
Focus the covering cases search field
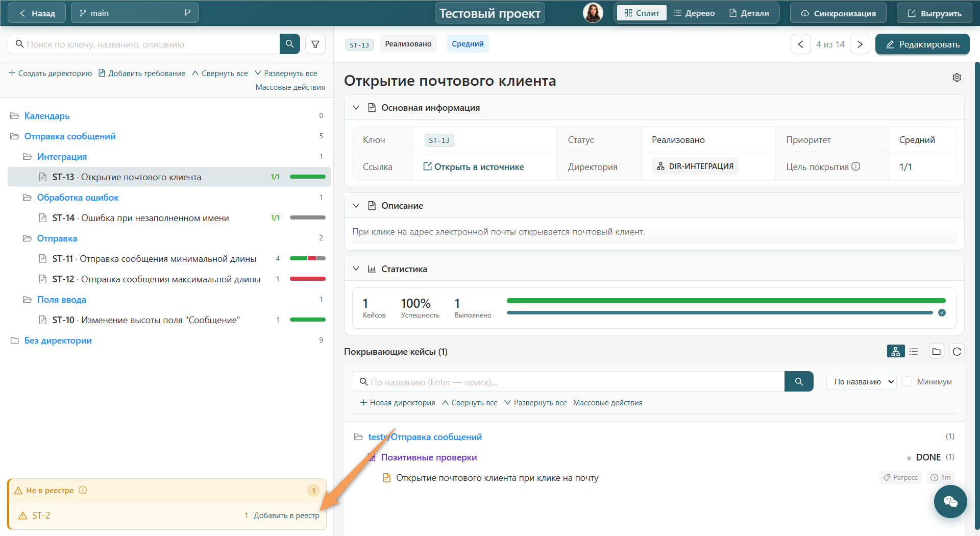coord(568,381)
